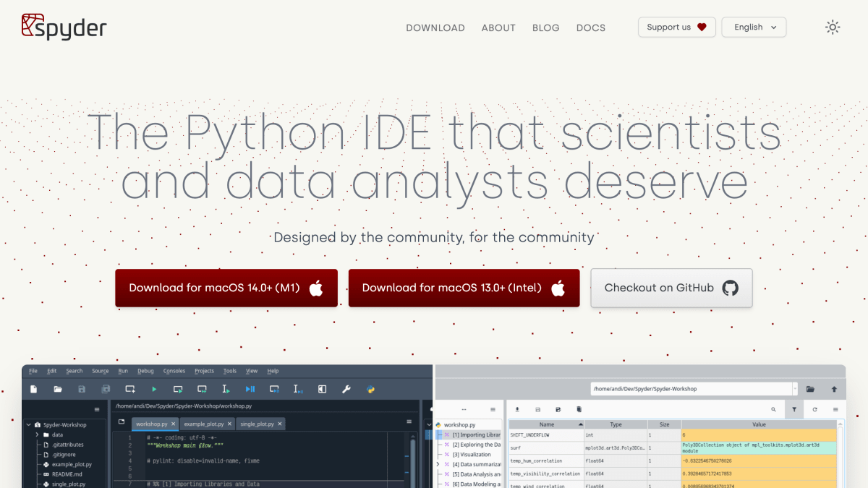Click the refresh variables icon

[x=814, y=409]
